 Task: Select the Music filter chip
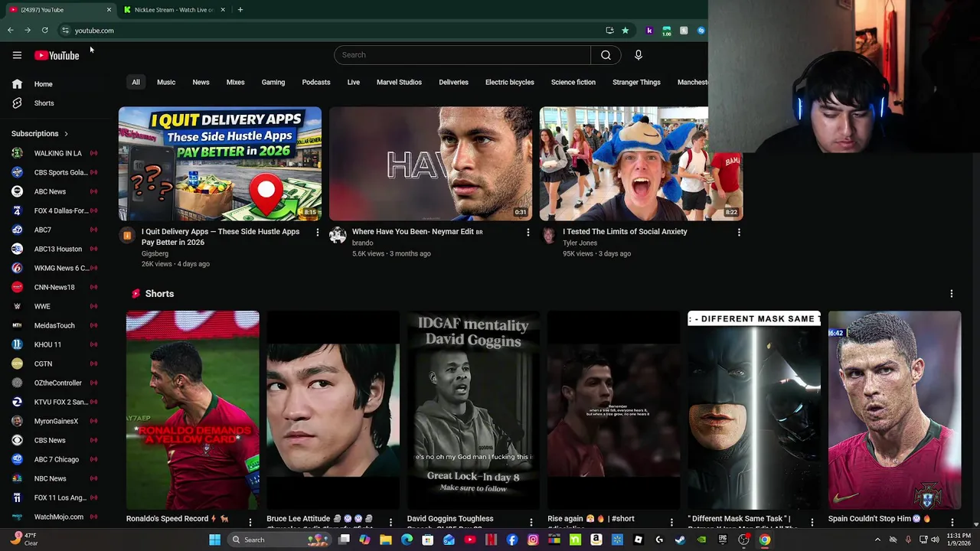(x=166, y=82)
